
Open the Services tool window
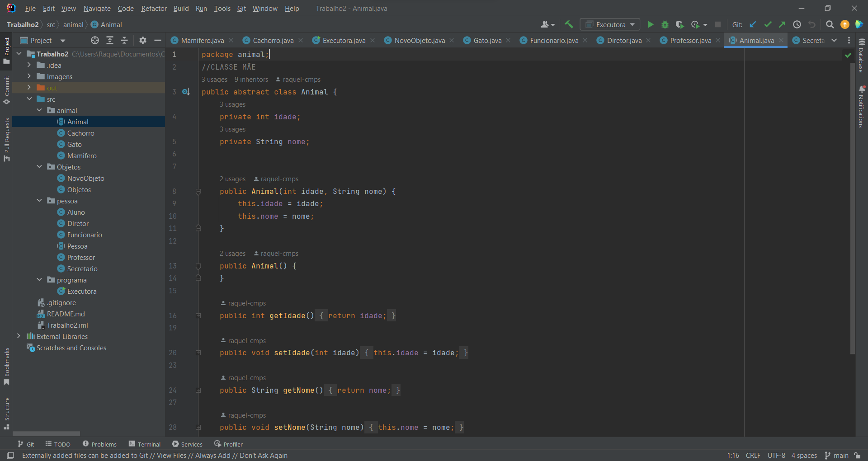187,444
